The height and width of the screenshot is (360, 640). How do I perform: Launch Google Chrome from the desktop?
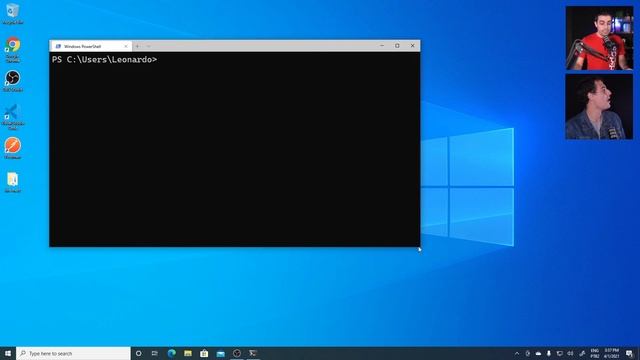(13, 49)
